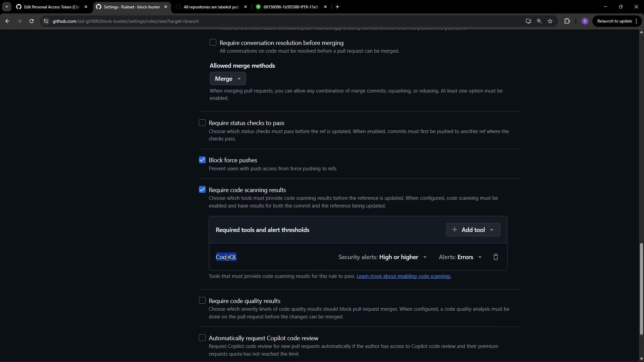
Task: Open the tab search dropdown arrow
Action: pos(6,7)
